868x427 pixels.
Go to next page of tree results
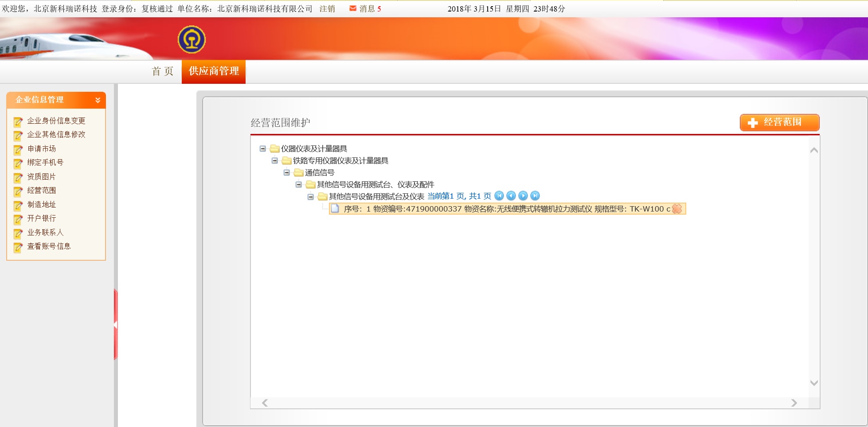tap(523, 196)
